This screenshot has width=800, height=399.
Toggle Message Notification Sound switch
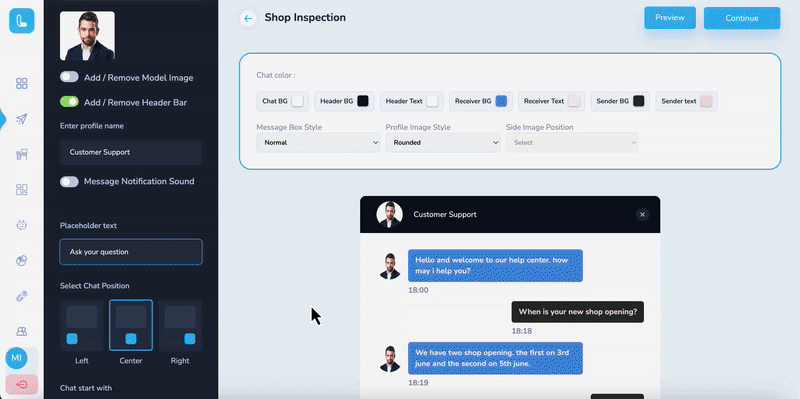click(x=69, y=182)
